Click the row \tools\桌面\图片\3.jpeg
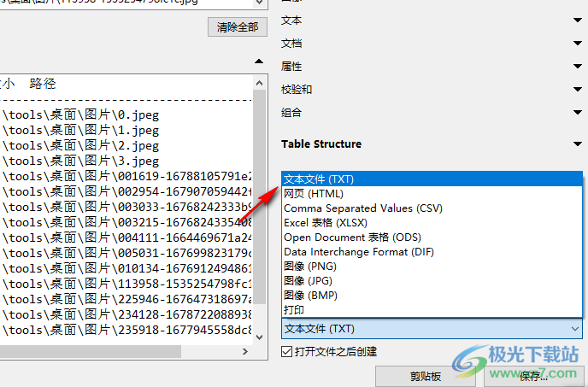The image size is (588, 387). pos(80,161)
